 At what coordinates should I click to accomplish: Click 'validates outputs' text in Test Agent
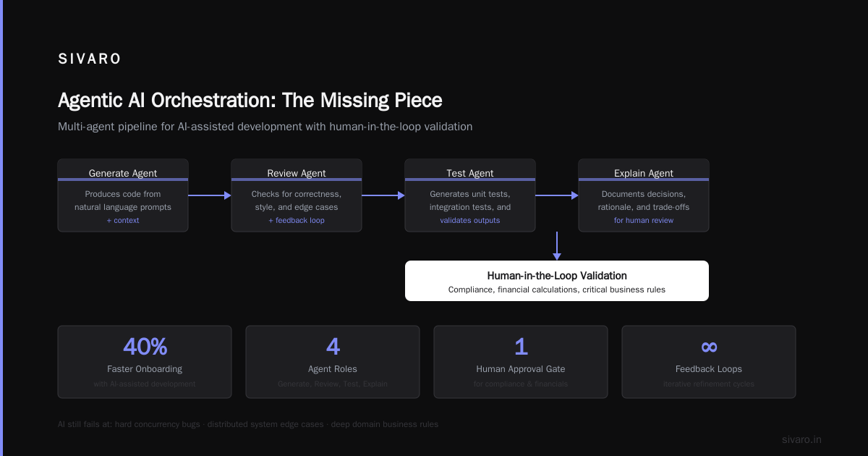[470, 220]
